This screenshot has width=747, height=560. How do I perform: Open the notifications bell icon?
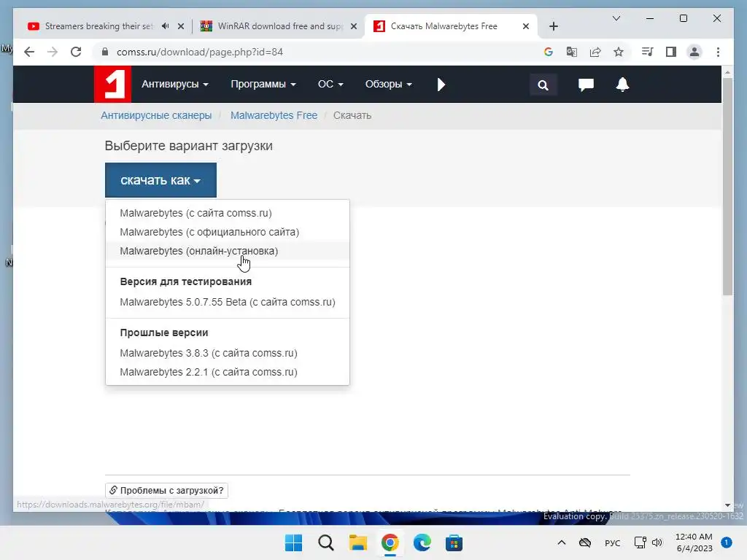pos(622,85)
